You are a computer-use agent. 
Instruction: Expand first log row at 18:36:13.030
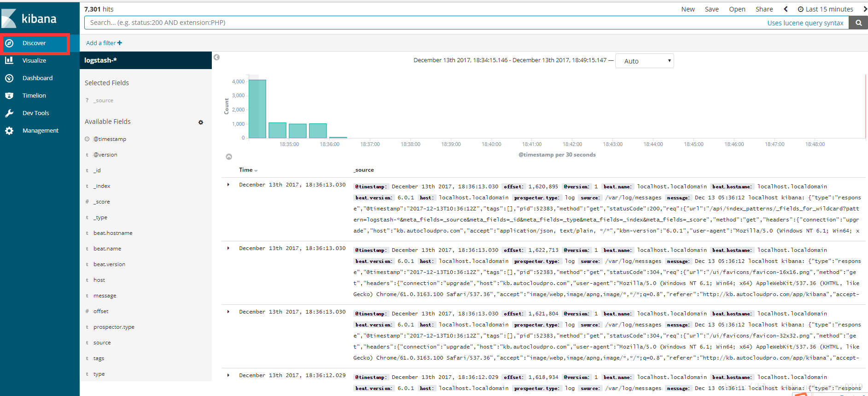228,185
